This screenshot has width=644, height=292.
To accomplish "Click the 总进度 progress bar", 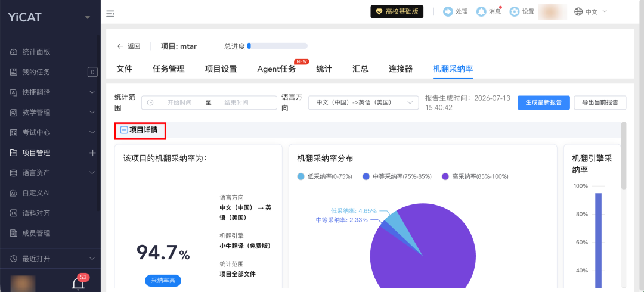I will pyautogui.click(x=277, y=46).
